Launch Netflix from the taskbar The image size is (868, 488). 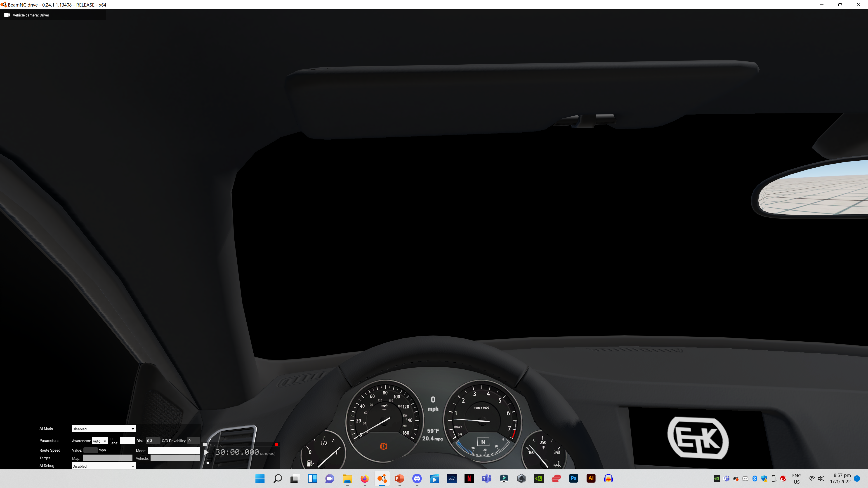[469, 479]
